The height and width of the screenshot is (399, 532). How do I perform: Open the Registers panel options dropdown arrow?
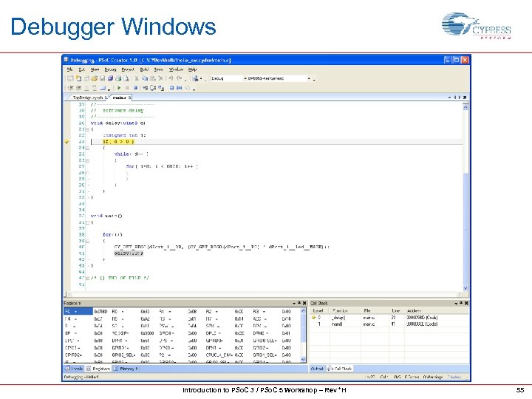tap(294, 304)
